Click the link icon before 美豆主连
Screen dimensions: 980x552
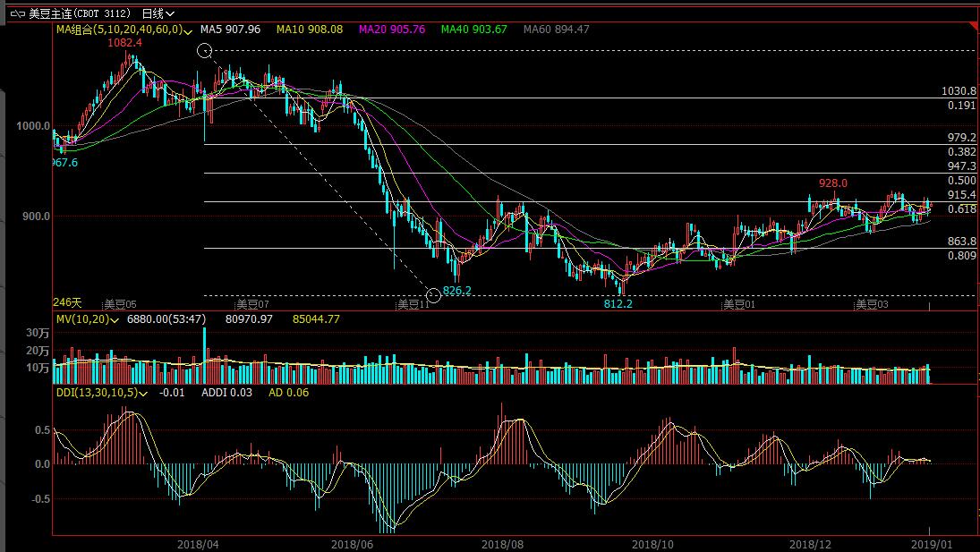[17, 13]
